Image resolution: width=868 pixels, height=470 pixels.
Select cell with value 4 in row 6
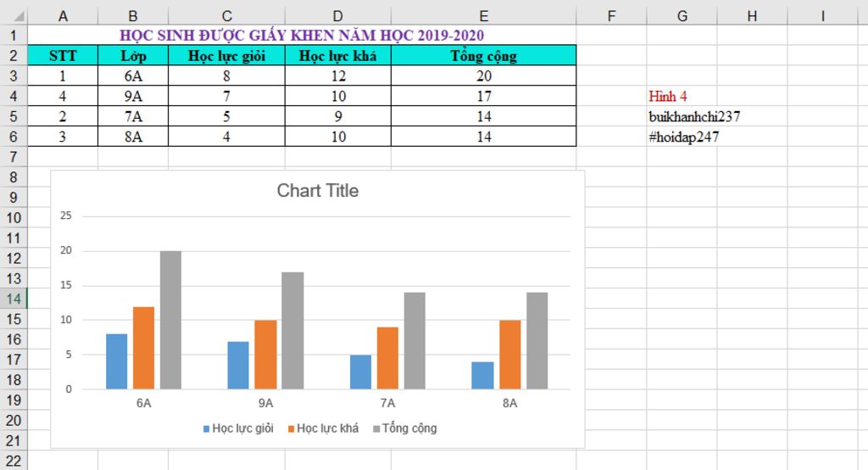pos(226,137)
